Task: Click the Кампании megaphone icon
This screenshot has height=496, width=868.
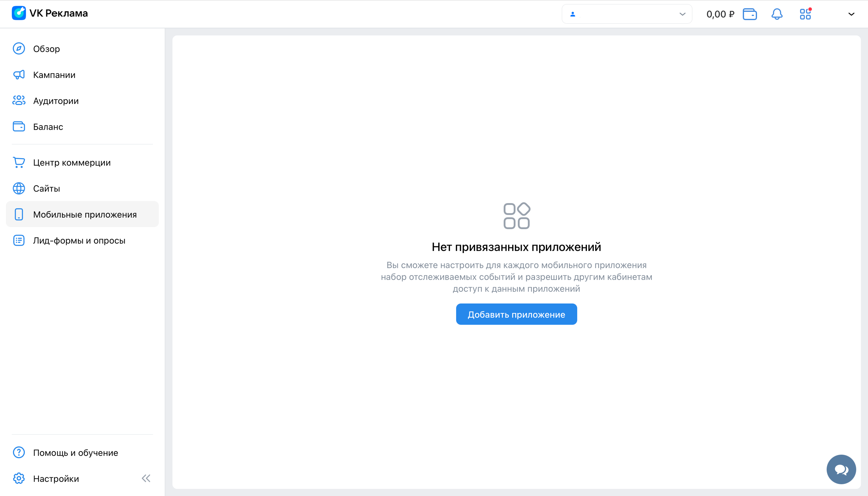Action: 19,75
